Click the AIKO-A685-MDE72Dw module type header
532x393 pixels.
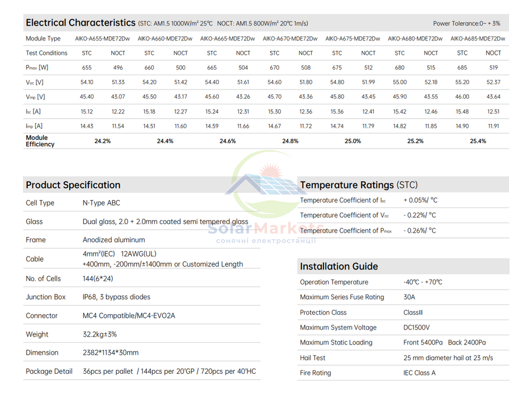(x=478, y=39)
